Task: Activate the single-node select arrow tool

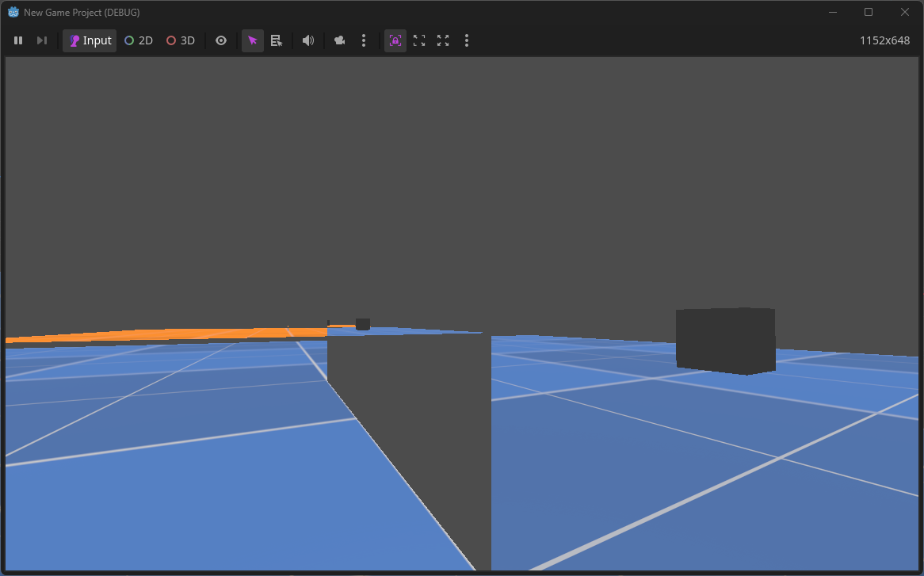Action: click(252, 40)
